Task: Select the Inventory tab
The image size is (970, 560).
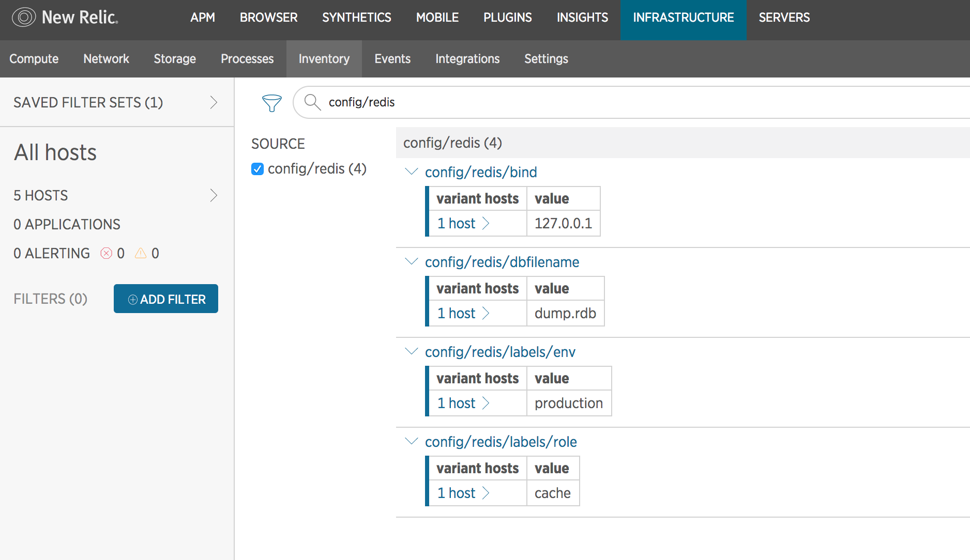Action: click(x=324, y=59)
